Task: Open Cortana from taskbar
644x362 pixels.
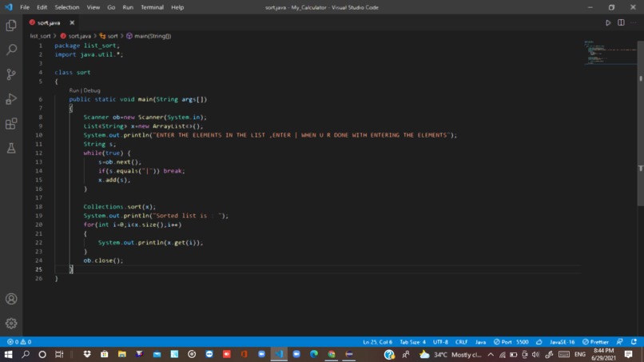Action: 42,354
